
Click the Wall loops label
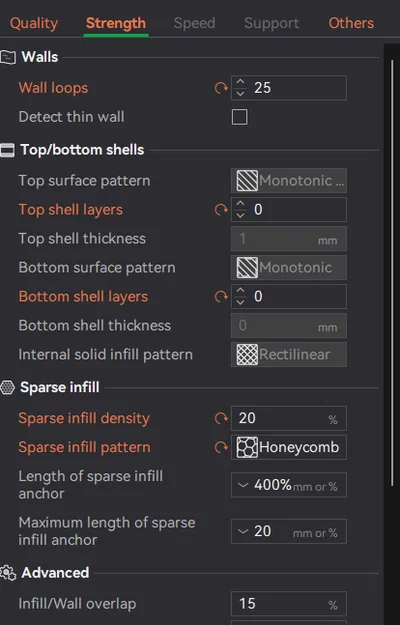click(53, 88)
